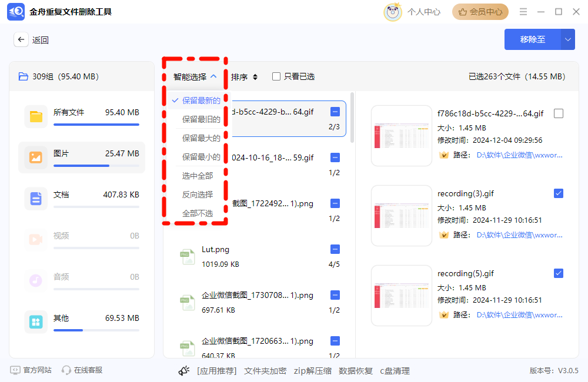Open the zip解压缩 link
This screenshot has width=588, height=382.
click(313, 371)
